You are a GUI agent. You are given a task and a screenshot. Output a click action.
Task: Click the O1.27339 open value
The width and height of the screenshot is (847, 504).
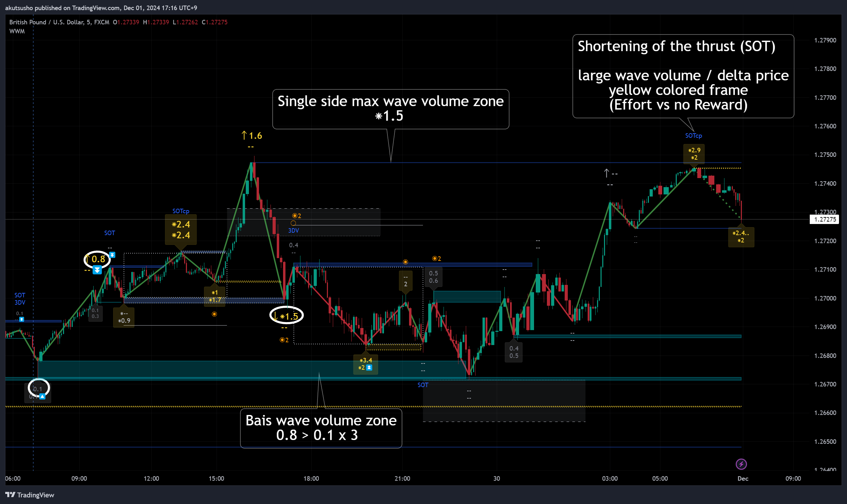coord(126,22)
